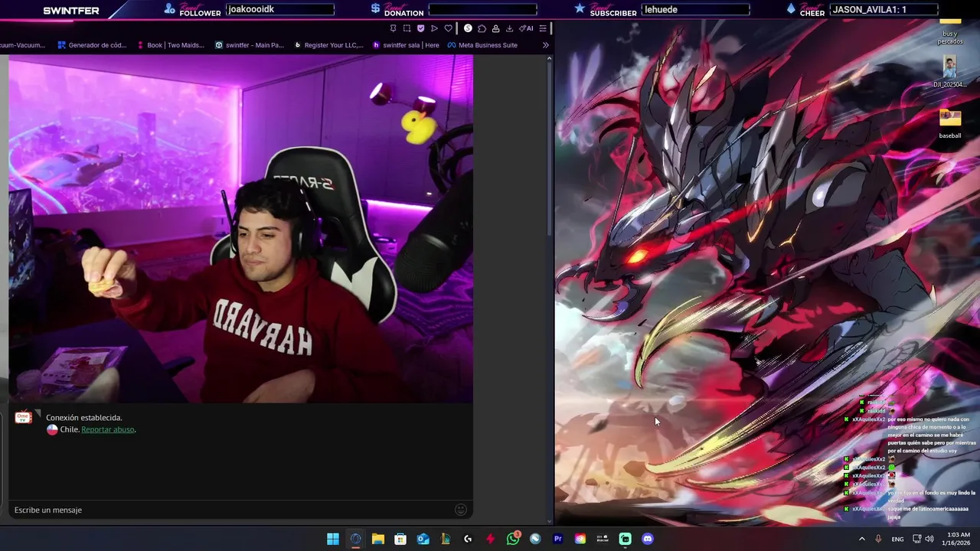Screen dimensions: 980x551
Task: Click the round white S extension icon
Action: click(x=468, y=28)
